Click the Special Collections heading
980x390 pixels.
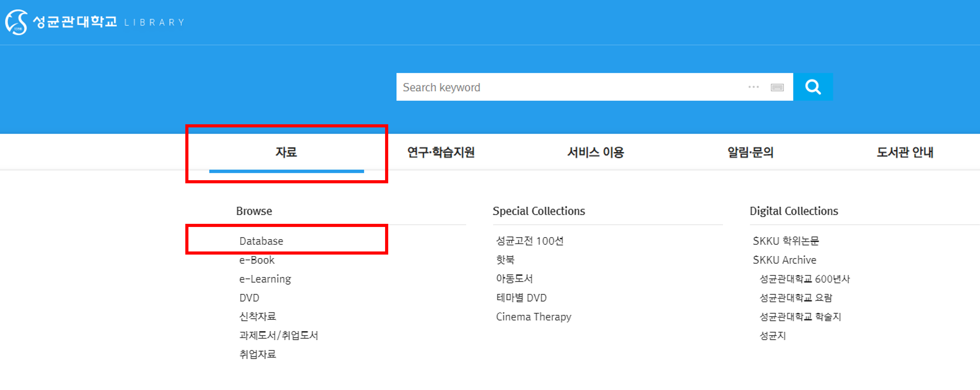click(x=539, y=211)
